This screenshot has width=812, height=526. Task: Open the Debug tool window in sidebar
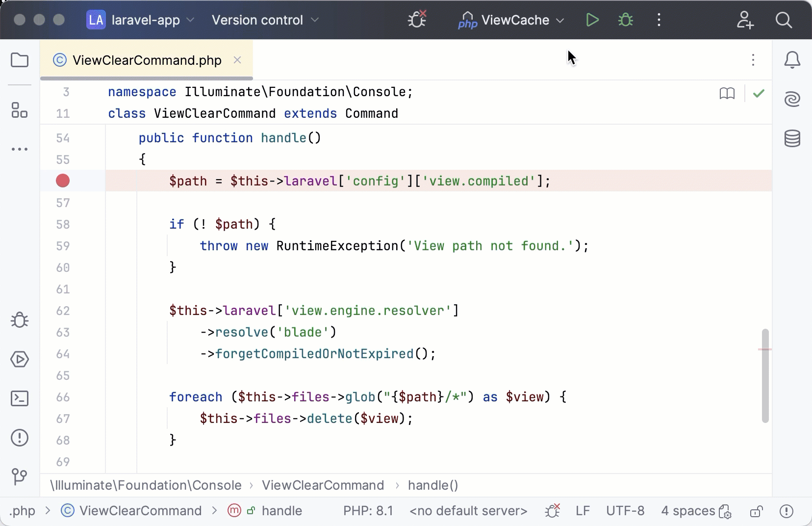tap(20, 320)
